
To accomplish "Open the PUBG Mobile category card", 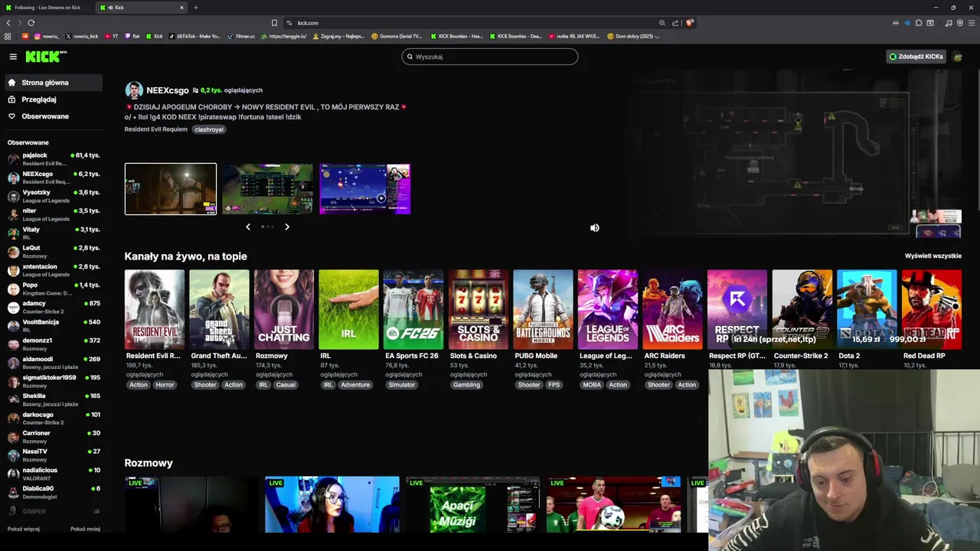I will [x=543, y=309].
